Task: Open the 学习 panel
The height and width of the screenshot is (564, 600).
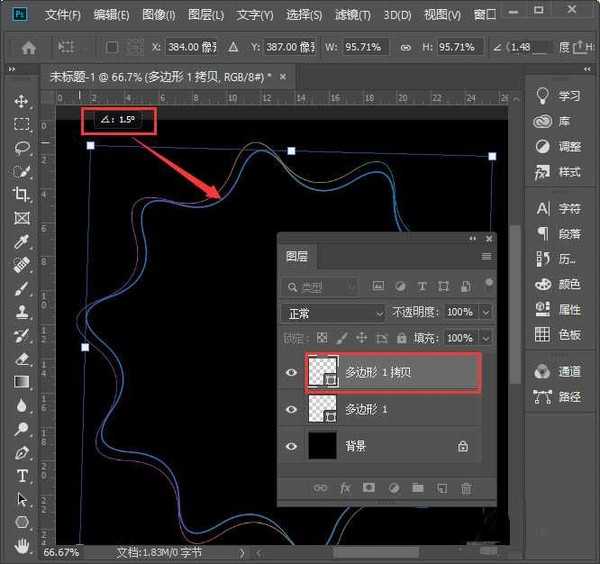Action: coord(558,96)
